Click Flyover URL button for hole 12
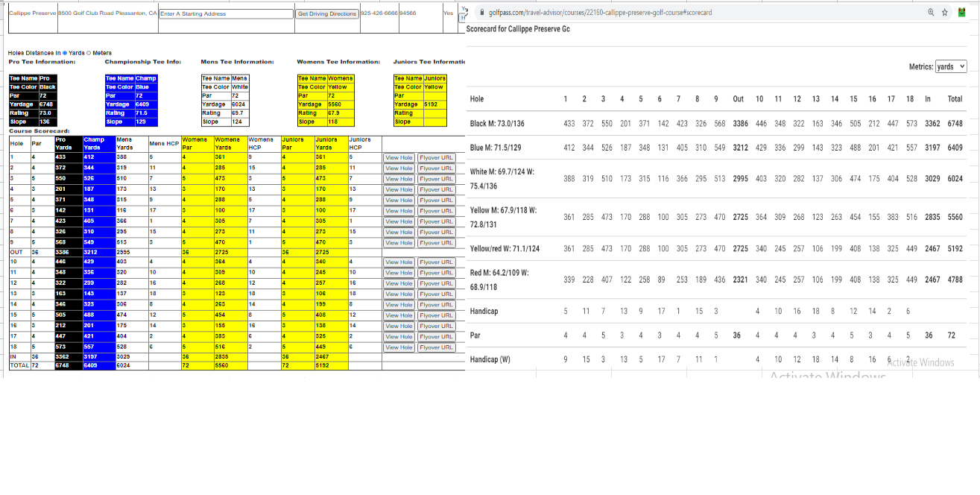The height and width of the screenshot is (495, 980). tap(435, 283)
